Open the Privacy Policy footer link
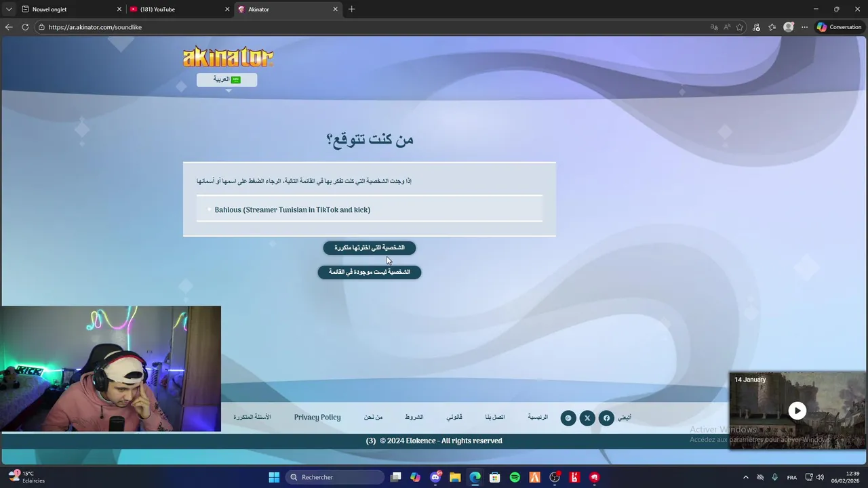The image size is (868, 488). pos(317,418)
